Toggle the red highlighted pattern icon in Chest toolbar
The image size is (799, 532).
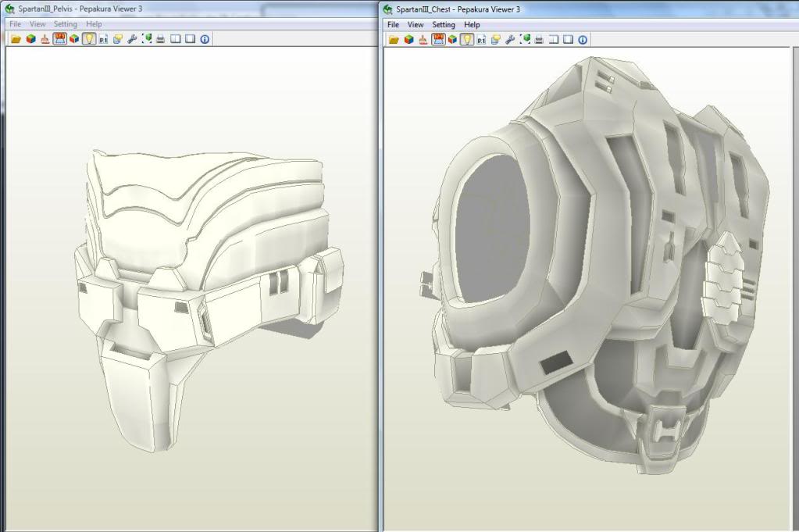tap(437, 40)
